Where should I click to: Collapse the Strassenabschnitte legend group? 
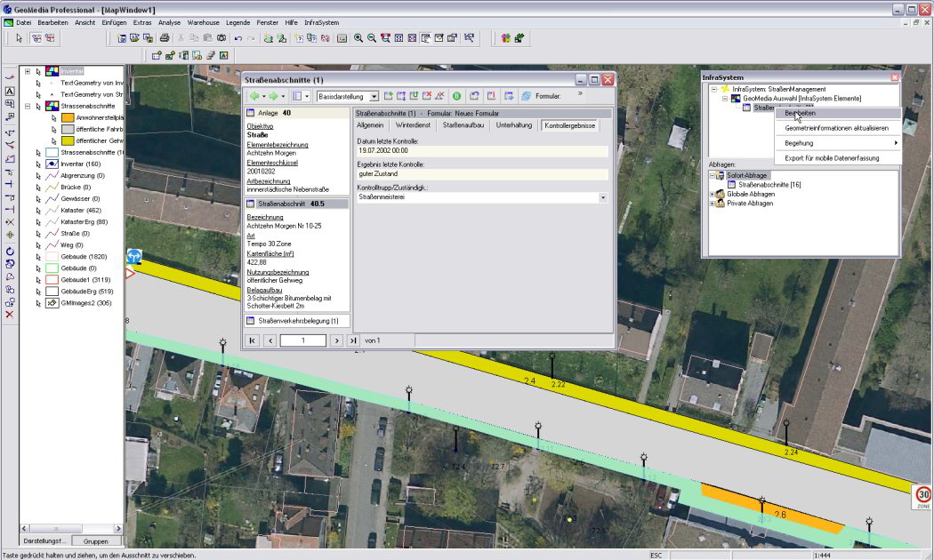[28, 106]
